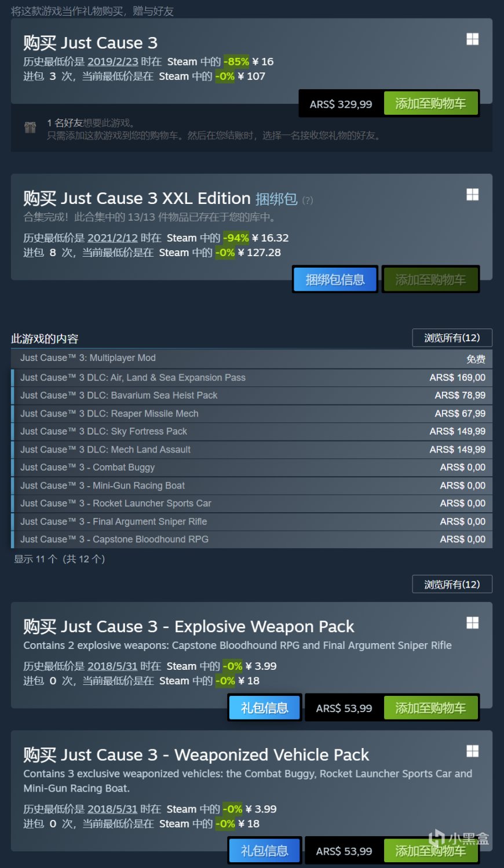The image size is (504, 868).
Task: Open 捆绑包信息 for XXL Edition
Action: pos(335,280)
